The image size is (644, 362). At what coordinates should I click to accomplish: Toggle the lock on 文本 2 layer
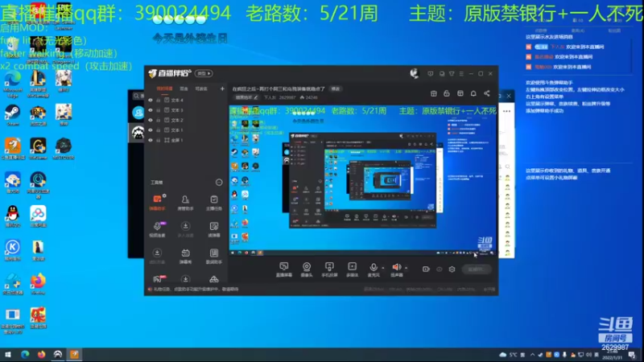[158, 120]
